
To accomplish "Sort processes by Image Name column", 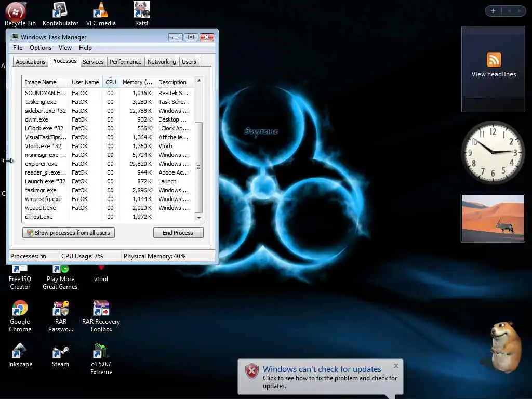I will (x=45, y=82).
